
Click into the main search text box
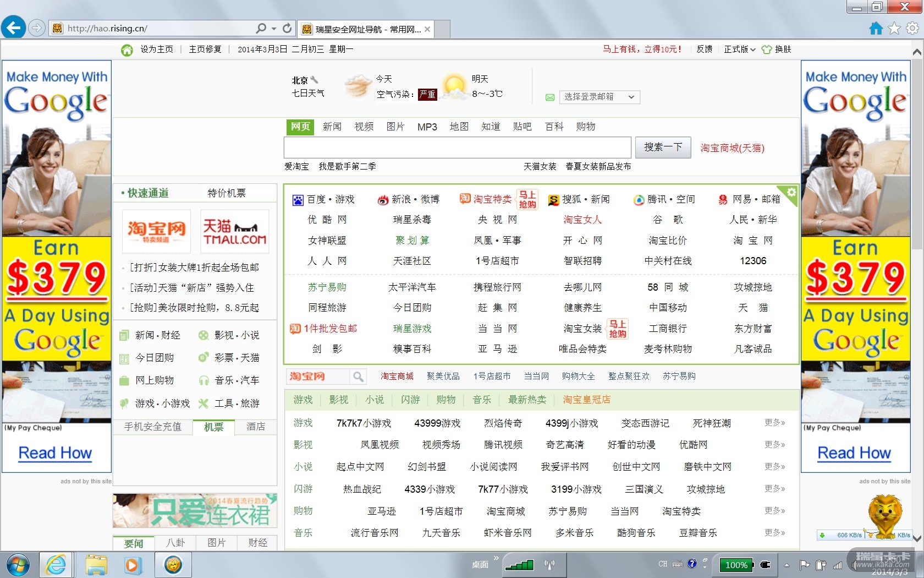(x=457, y=148)
